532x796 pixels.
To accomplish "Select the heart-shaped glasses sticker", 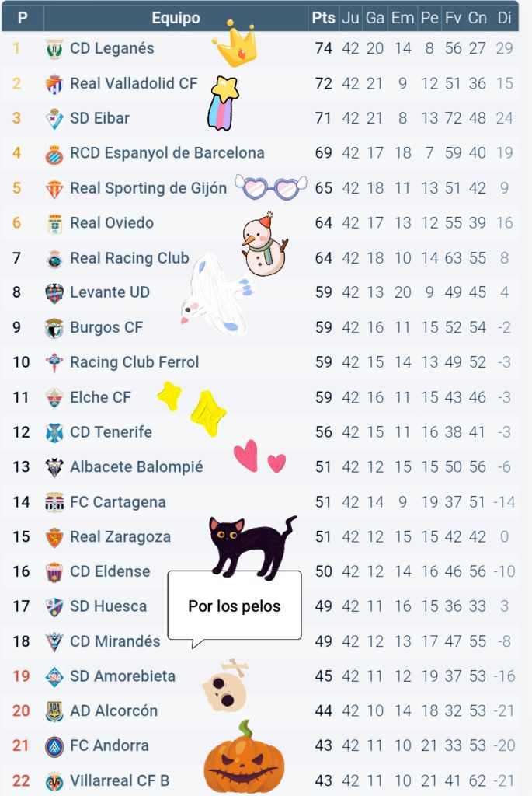I will [271, 187].
